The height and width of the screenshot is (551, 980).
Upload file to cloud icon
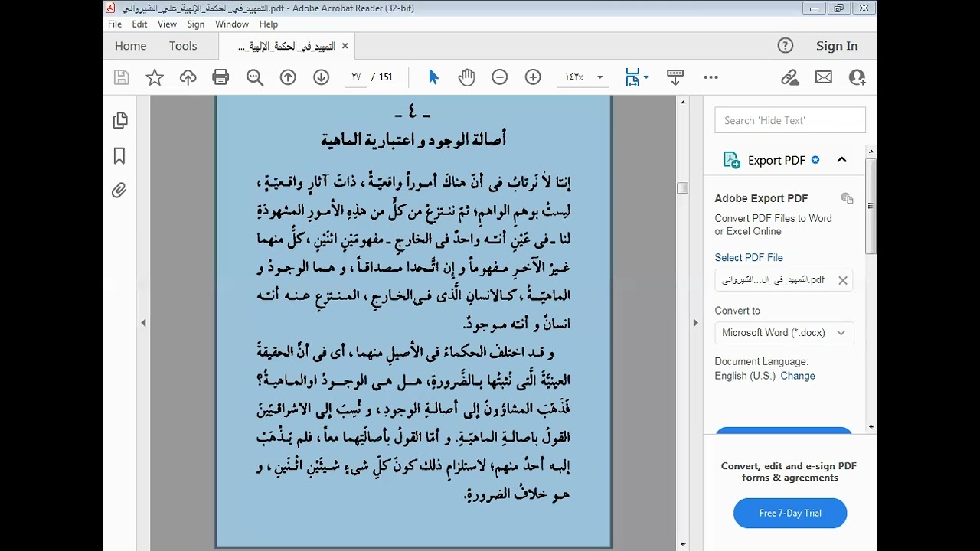pyautogui.click(x=188, y=77)
